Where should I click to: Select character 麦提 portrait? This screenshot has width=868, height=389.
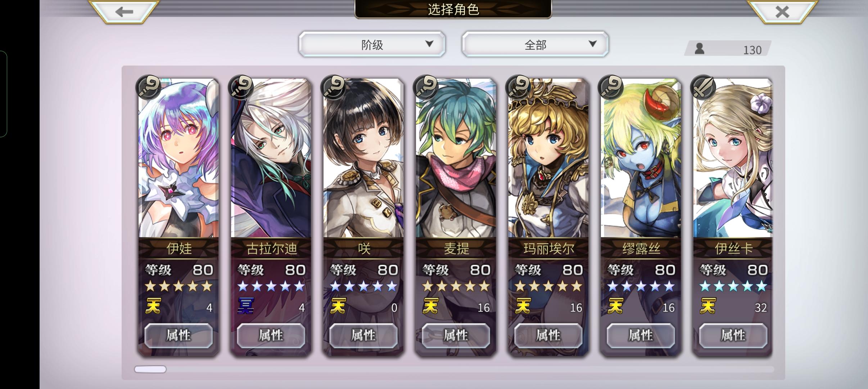456,158
